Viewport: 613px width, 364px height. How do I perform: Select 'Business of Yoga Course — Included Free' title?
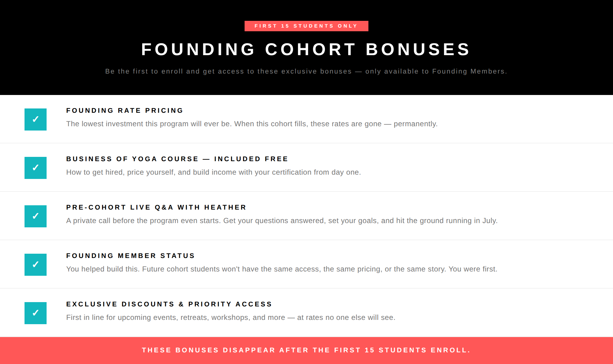177,159
